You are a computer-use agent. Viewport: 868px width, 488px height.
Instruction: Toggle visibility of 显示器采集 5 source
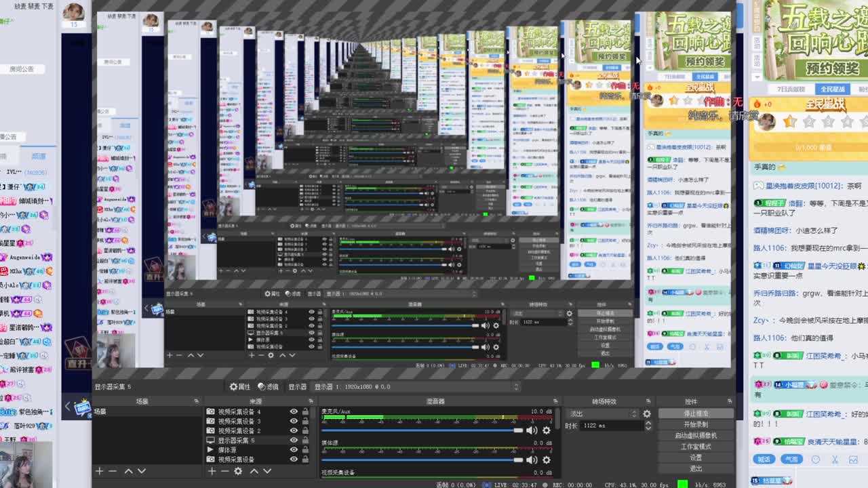point(294,440)
